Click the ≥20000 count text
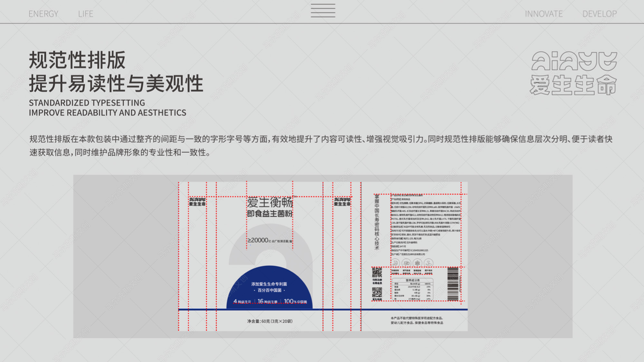The height and width of the screenshot is (362, 644). pos(258,240)
